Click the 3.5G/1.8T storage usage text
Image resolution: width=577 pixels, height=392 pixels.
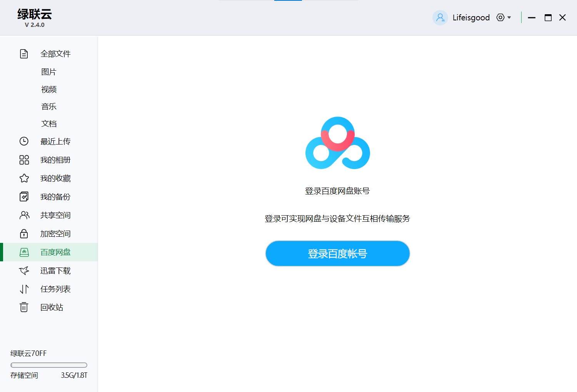(x=74, y=375)
